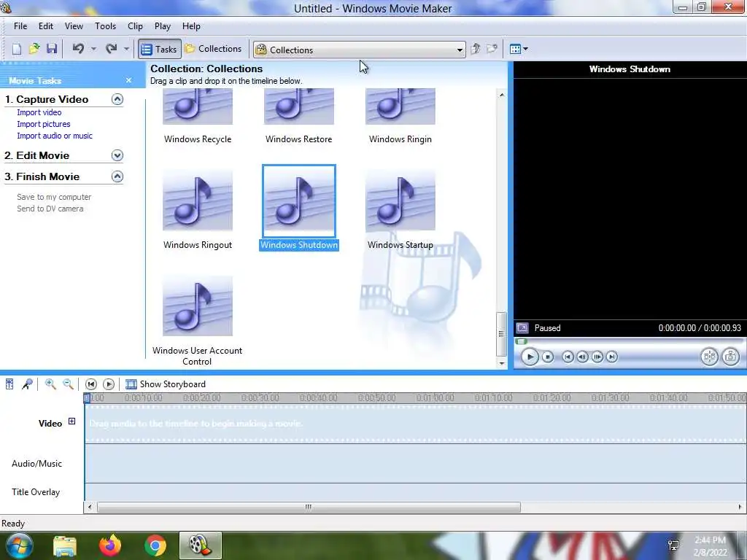
Task: Click Save to my computer
Action: pos(54,197)
